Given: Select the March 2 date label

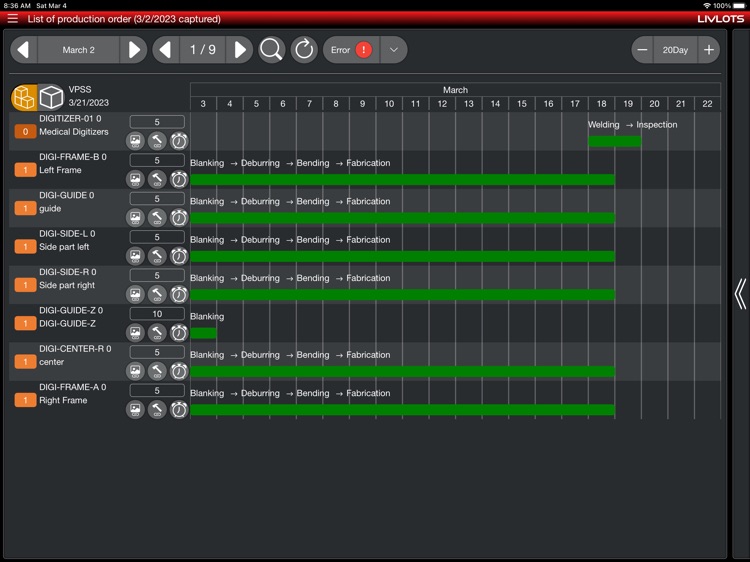Looking at the screenshot, I should (x=78, y=50).
